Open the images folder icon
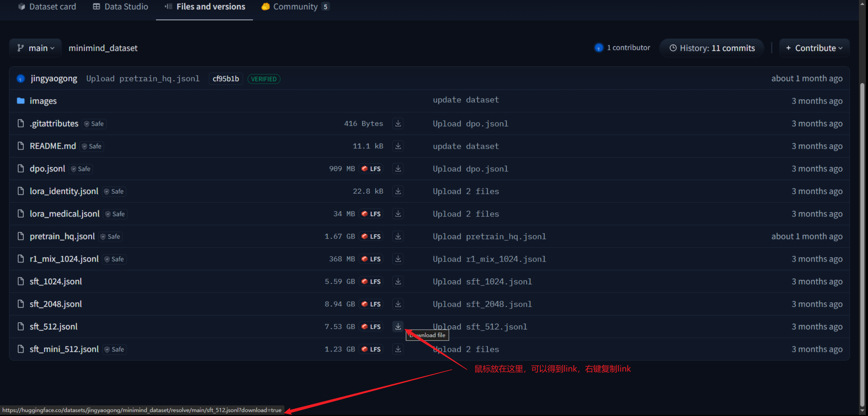The height and width of the screenshot is (416, 868). 21,101
